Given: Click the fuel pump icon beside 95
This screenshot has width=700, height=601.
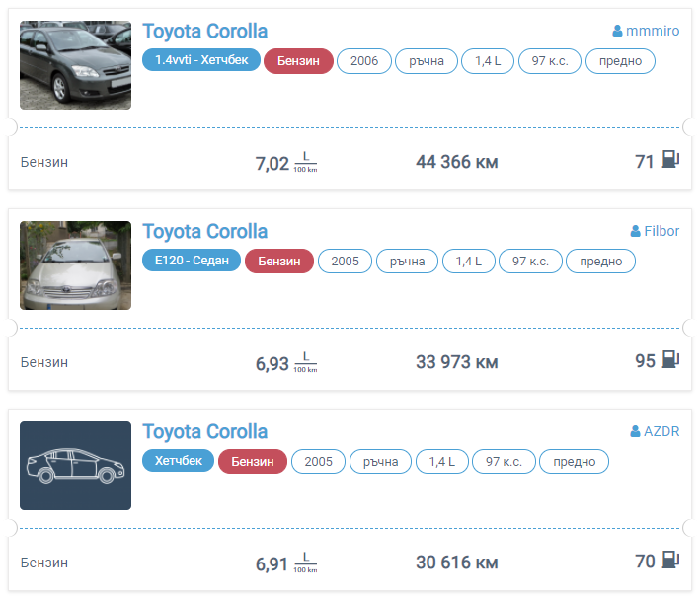Looking at the screenshot, I should 670,361.
